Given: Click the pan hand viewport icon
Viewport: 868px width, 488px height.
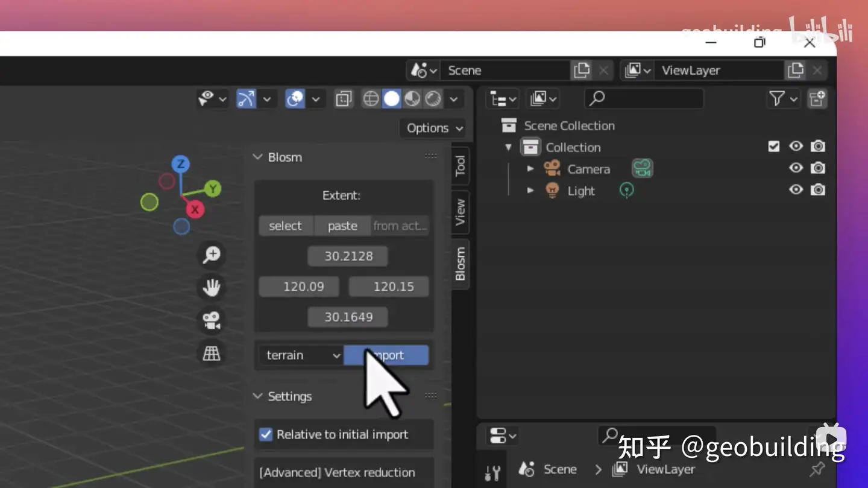Looking at the screenshot, I should pos(211,287).
